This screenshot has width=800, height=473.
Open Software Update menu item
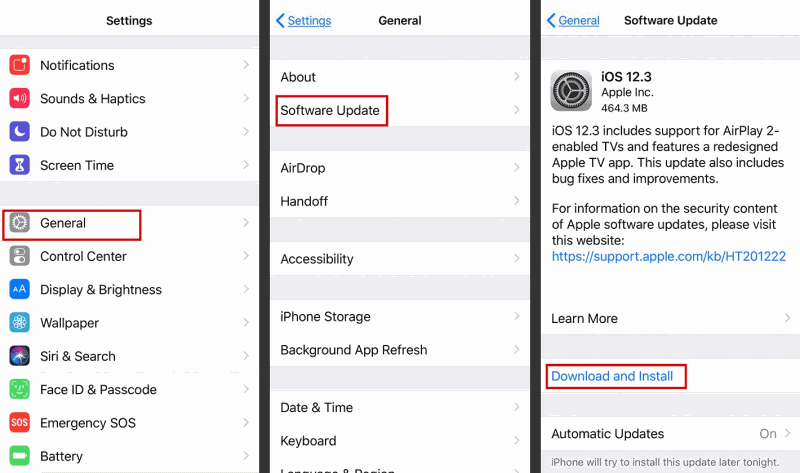click(x=330, y=110)
